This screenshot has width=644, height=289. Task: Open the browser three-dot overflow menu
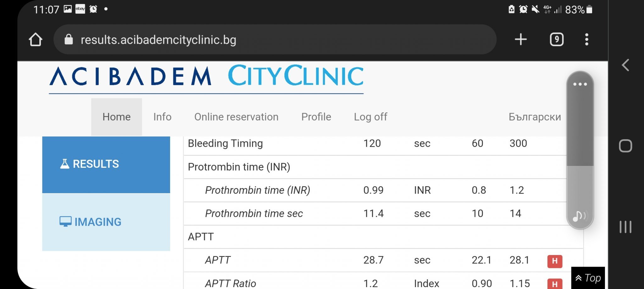tap(586, 40)
